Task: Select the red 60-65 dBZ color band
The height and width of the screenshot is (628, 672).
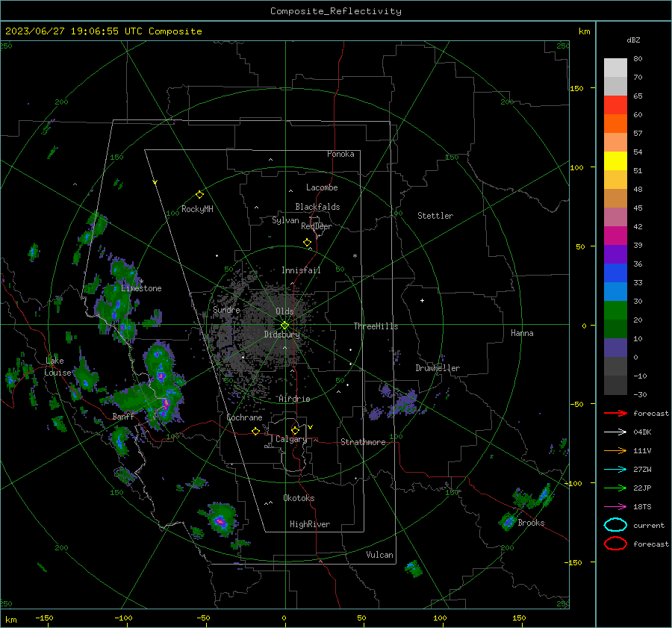Action: 615,105
